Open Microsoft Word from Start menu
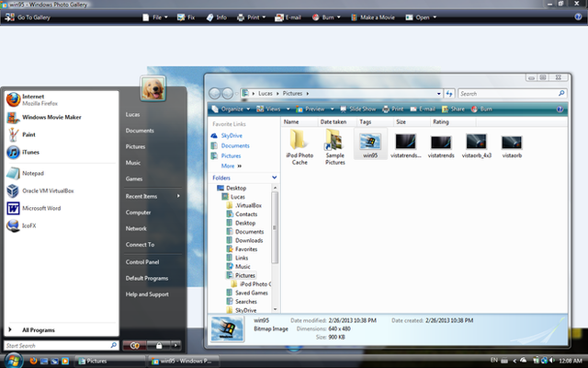This screenshot has height=368, width=588. [62, 208]
